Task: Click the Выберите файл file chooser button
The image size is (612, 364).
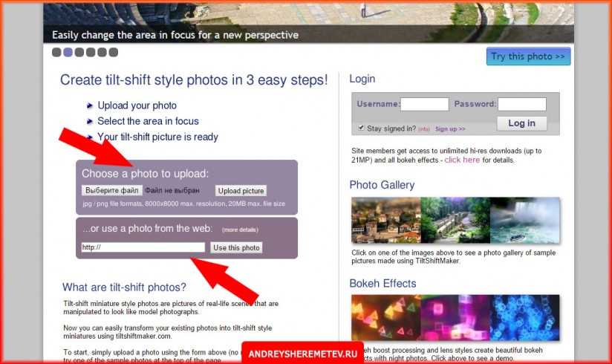Action: [112, 190]
